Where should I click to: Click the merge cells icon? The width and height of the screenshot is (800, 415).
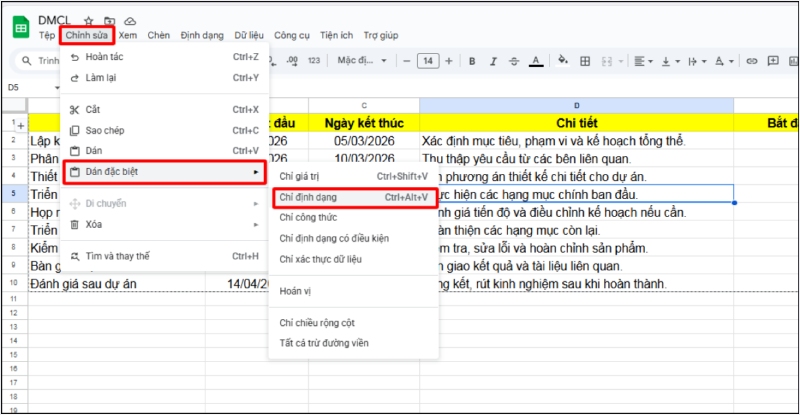point(607,61)
